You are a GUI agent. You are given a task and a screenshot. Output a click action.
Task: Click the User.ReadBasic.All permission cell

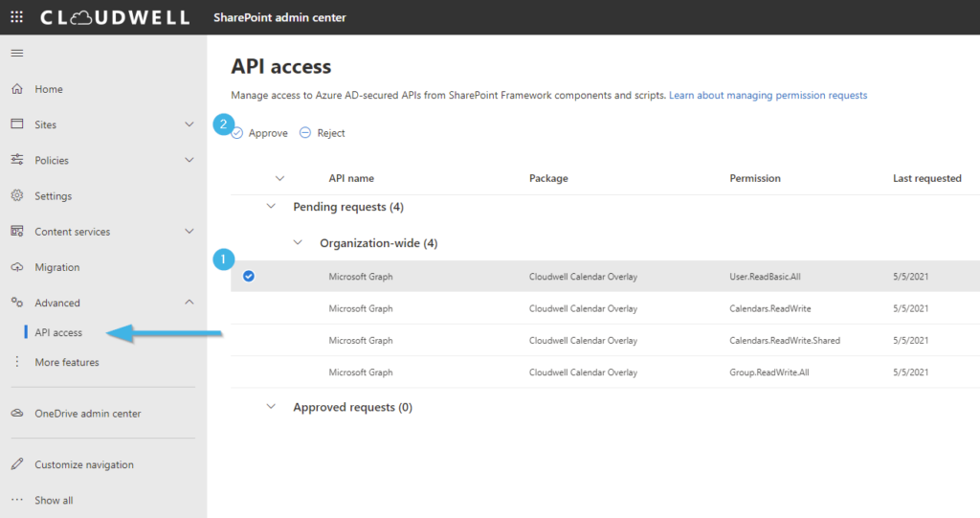765,277
